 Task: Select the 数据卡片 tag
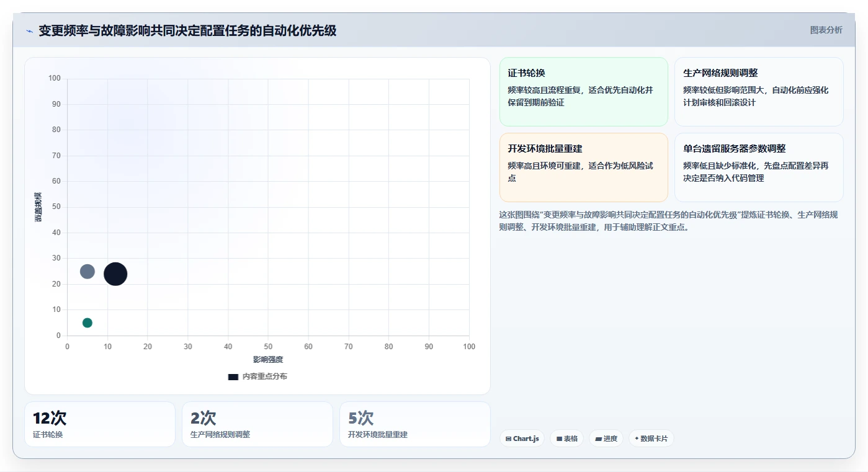pos(651,439)
